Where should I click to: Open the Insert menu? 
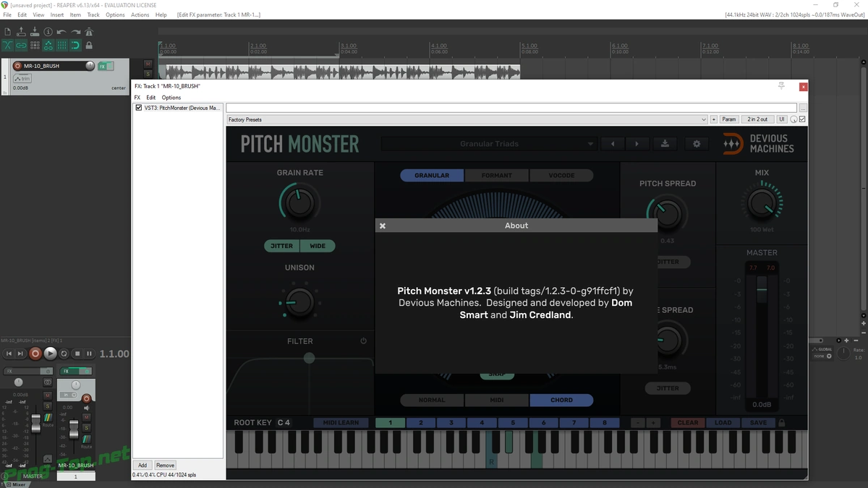click(57, 14)
